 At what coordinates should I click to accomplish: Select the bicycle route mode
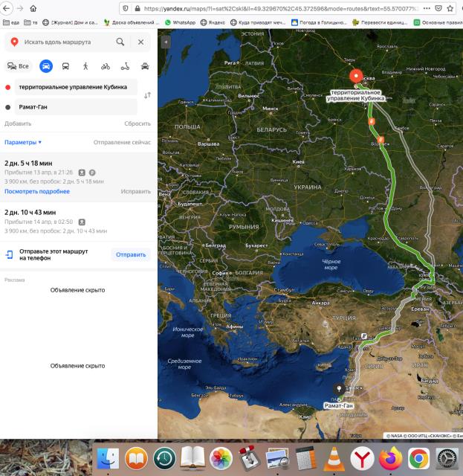pyautogui.click(x=106, y=66)
